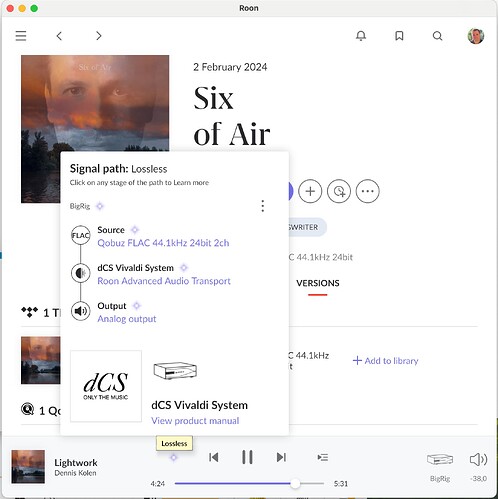Go back with the left arrow
The width and height of the screenshot is (498, 499).
[x=59, y=36]
